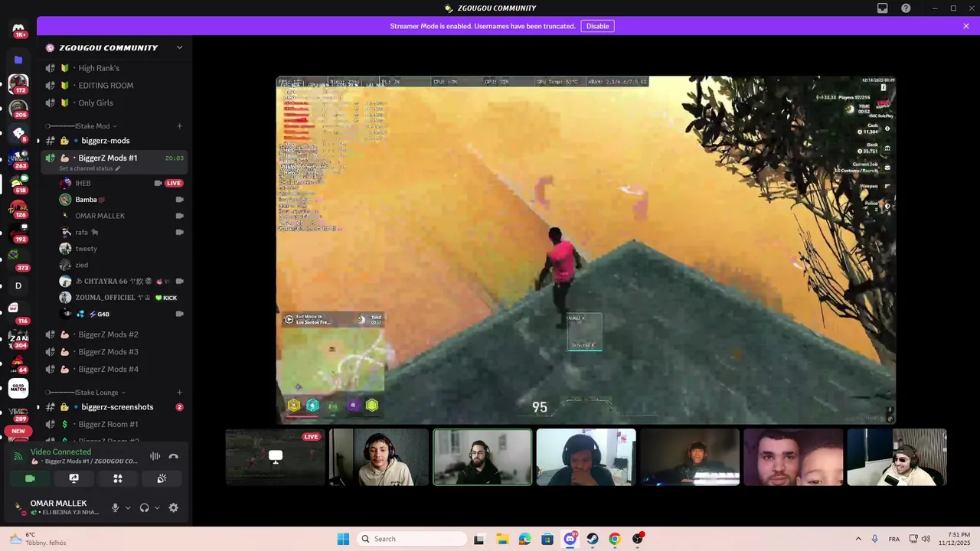Open the Windows Start menu
This screenshot has height=551, width=980.
coord(343,539)
